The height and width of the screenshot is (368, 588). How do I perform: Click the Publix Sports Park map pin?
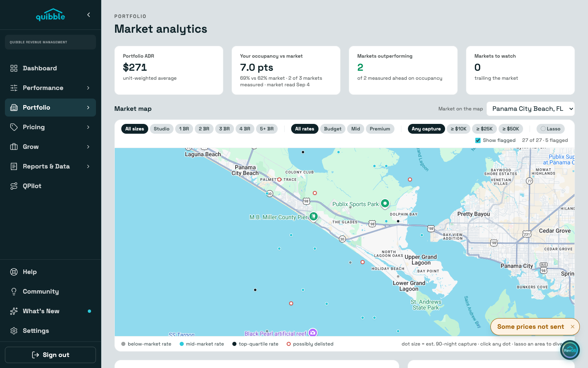[385, 203]
